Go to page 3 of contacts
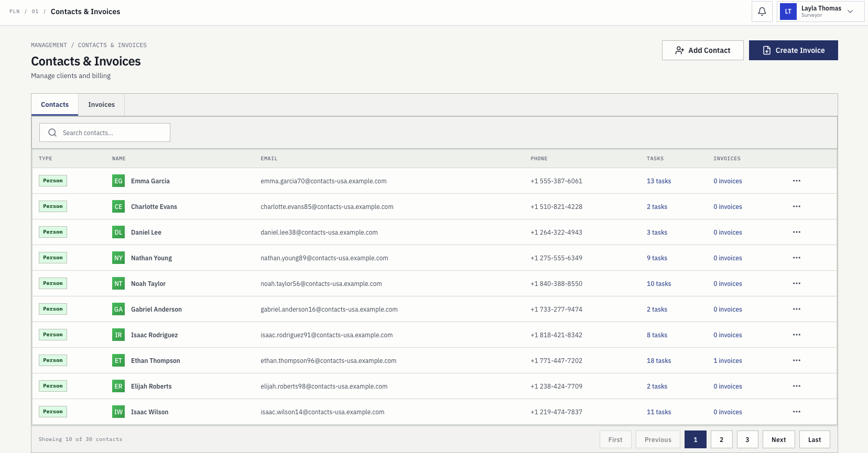Viewport: 868px width, 453px height. 747,439
